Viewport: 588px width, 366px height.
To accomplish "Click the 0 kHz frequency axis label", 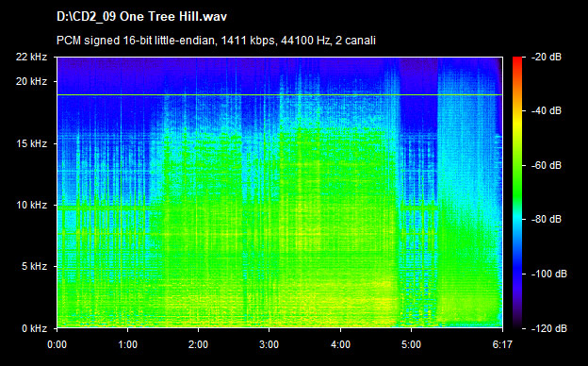I will pyautogui.click(x=34, y=328).
